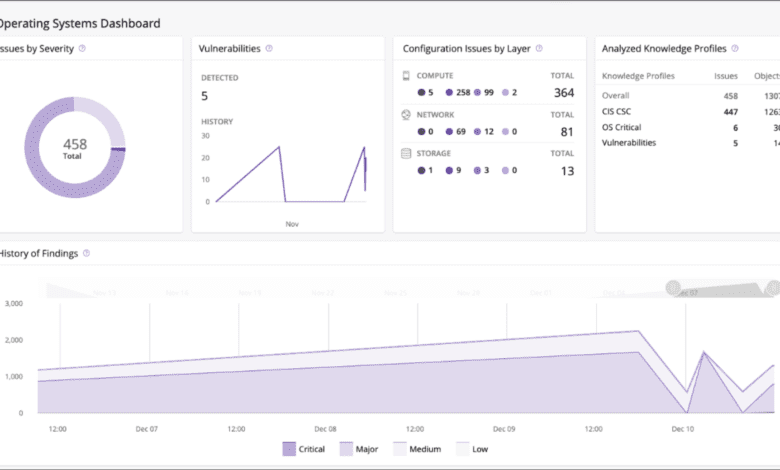The height and width of the screenshot is (470, 780).
Task: Click help icon beside Vulnerabilities title
Action: pyautogui.click(x=269, y=48)
